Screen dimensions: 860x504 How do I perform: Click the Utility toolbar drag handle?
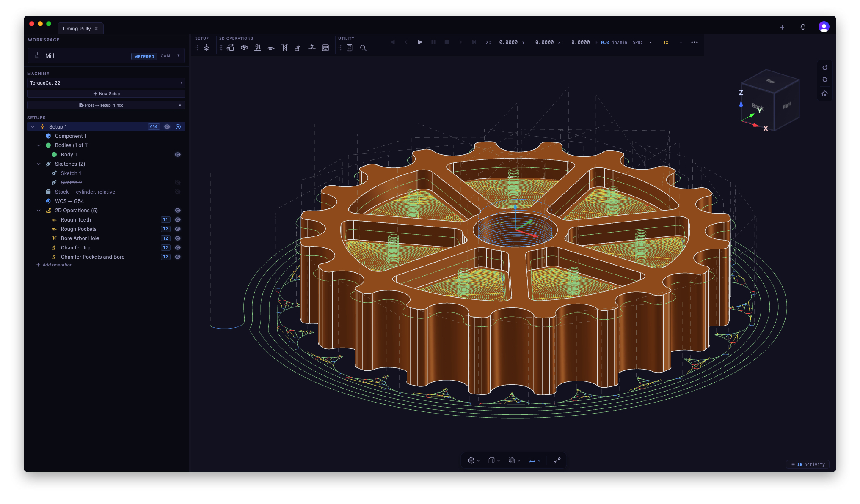coord(340,48)
